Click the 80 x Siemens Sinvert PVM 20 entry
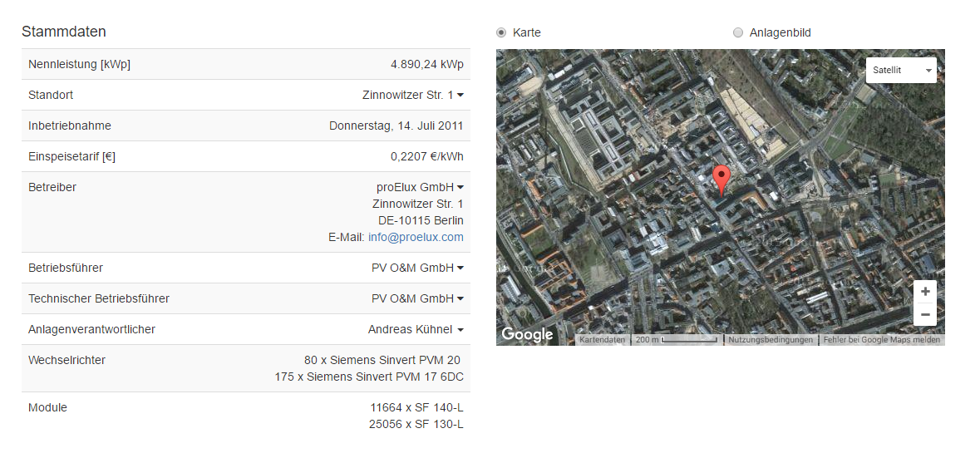Screen dimensions: 980x458 click(382, 360)
